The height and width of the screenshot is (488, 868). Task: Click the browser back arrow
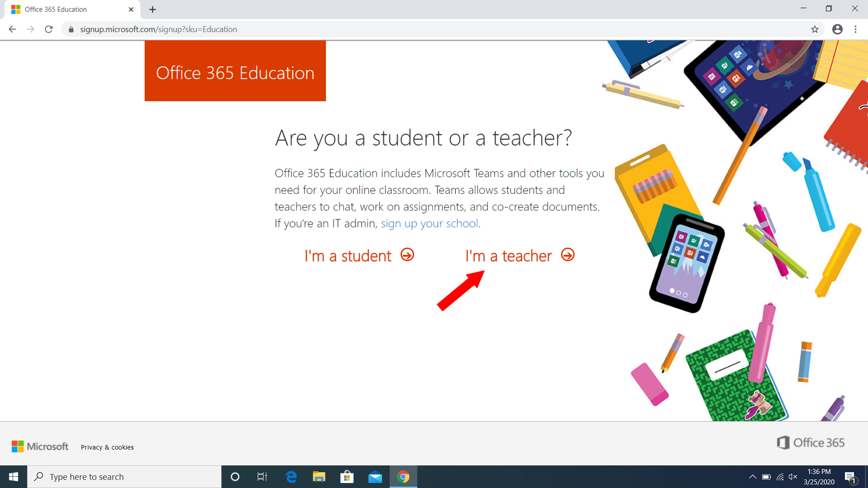12,29
